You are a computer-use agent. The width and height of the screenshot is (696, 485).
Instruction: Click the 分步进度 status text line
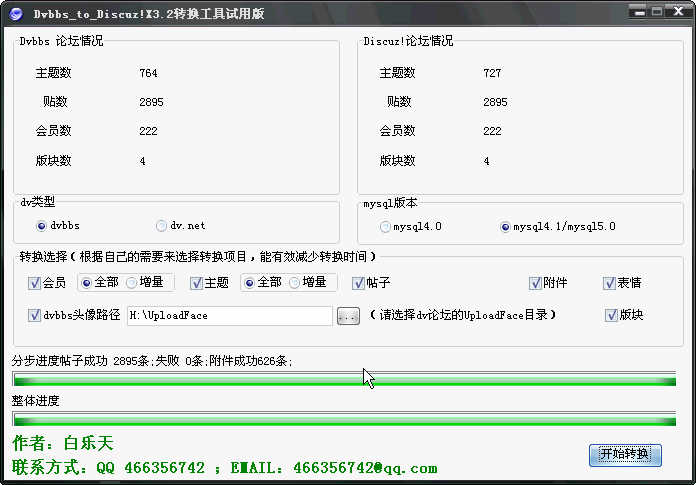152,361
